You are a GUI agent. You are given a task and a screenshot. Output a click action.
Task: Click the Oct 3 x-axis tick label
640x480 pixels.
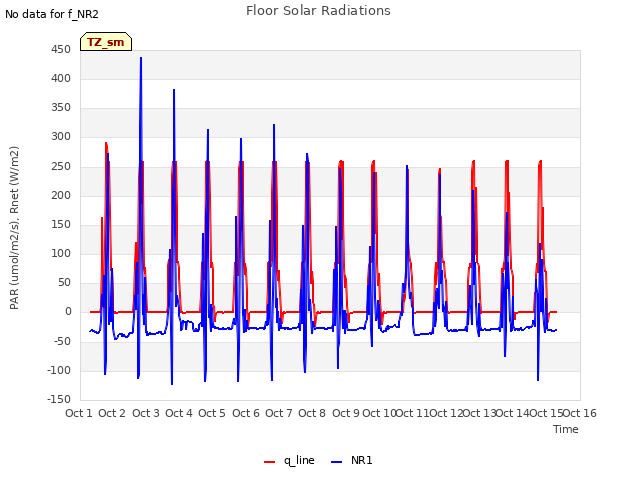[x=146, y=413]
